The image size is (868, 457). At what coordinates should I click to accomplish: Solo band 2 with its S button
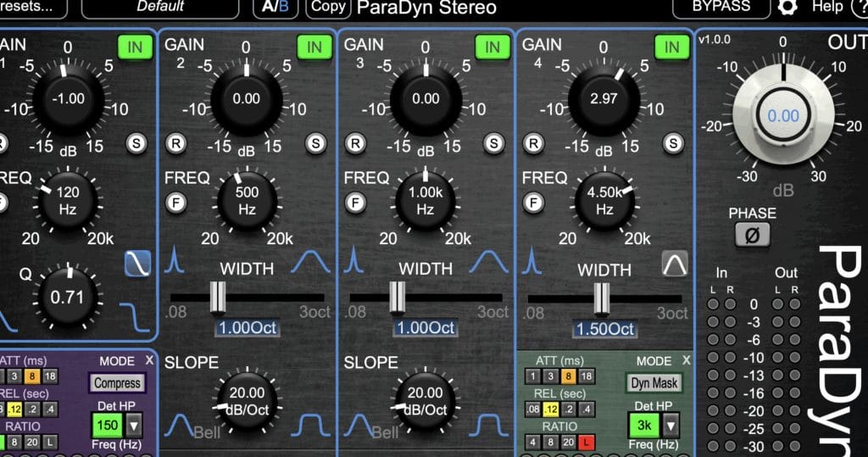[x=315, y=143]
